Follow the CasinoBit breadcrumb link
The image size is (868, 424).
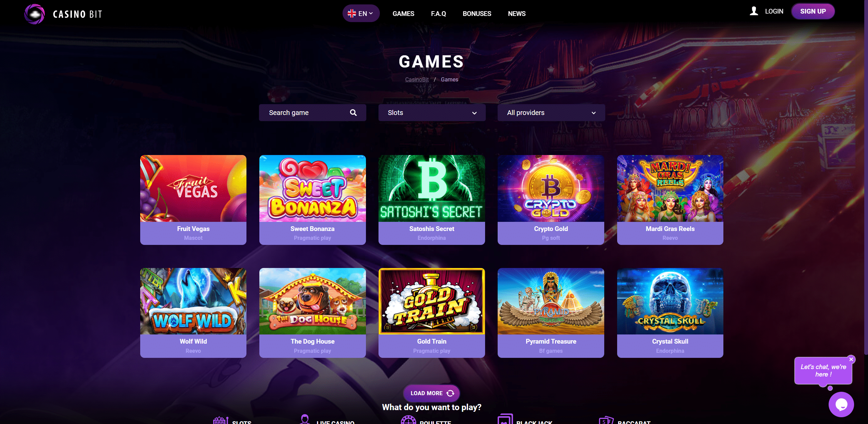pyautogui.click(x=417, y=79)
